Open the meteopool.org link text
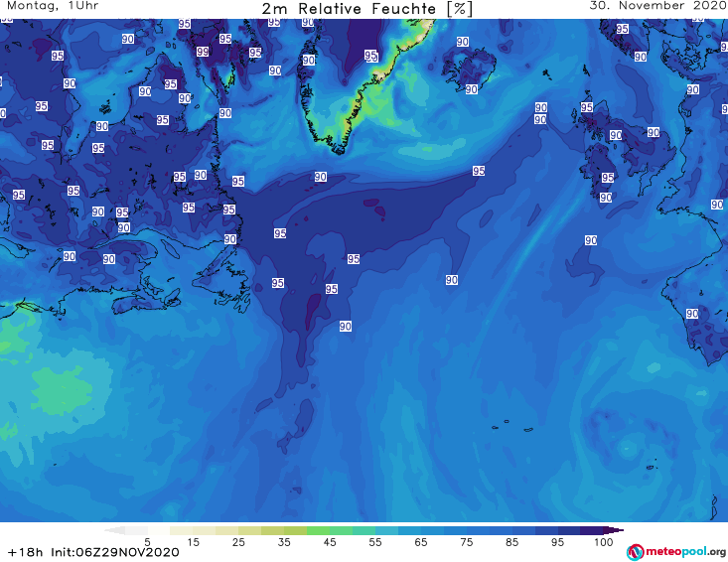Screen dimensions: 728x562 pyautogui.click(x=685, y=552)
